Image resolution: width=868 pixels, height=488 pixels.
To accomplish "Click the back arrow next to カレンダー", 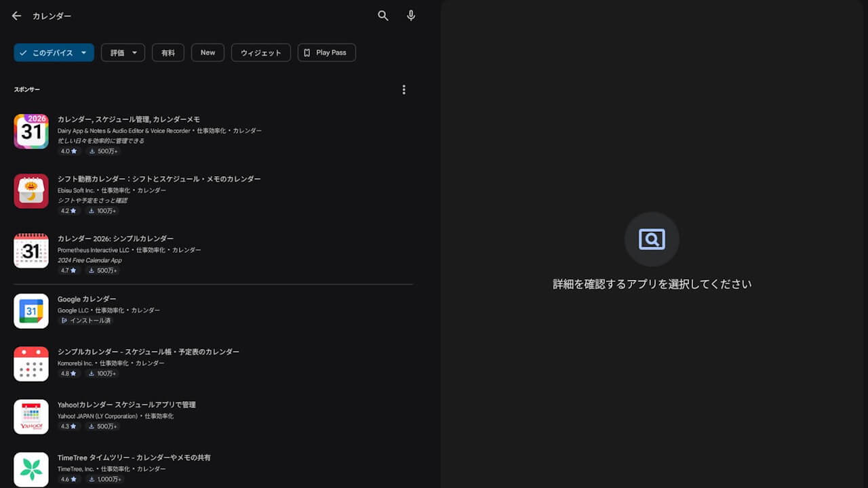I will coord(16,16).
